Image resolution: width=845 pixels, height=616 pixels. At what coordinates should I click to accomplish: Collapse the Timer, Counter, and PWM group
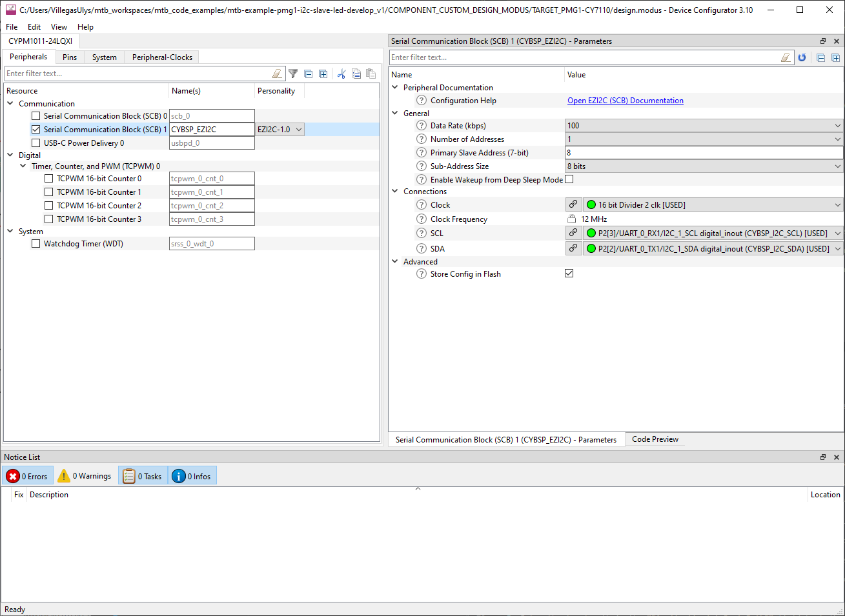click(23, 166)
